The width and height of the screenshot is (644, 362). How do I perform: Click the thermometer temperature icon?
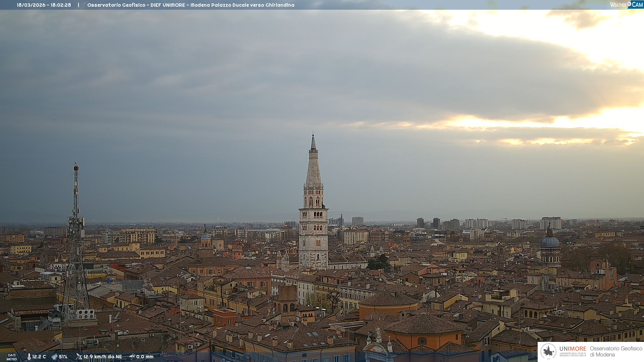29,357
